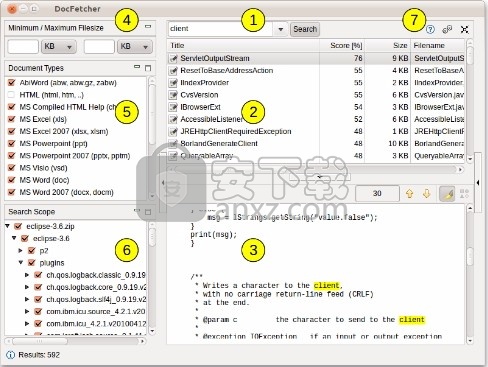Select the BorlandGenerateClient result
Screen dimensions: 488x367
pyautogui.click(x=316, y=144)
